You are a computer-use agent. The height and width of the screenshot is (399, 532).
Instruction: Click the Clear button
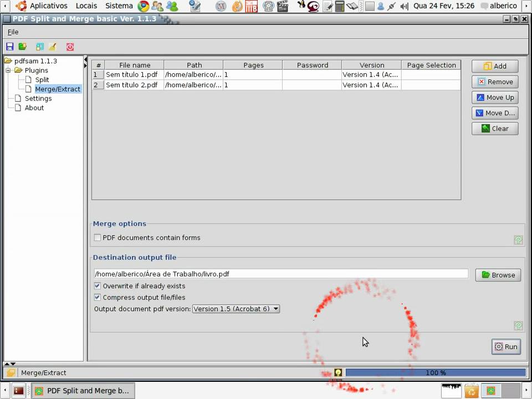[495, 129]
